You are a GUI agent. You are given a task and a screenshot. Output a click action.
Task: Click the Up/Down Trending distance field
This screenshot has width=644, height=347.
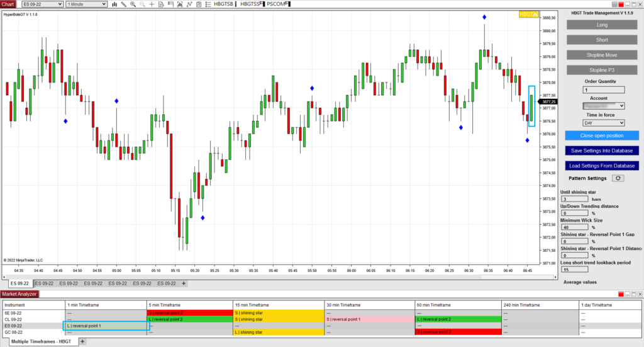[575, 213]
